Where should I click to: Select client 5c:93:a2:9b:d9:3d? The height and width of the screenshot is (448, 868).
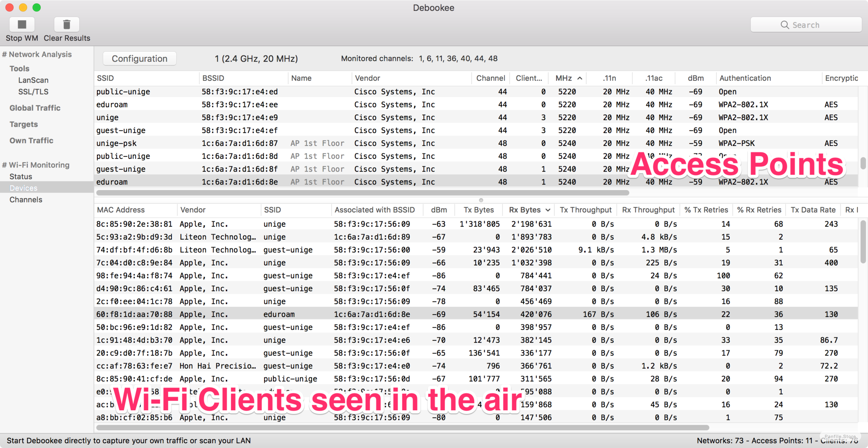click(476, 237)
